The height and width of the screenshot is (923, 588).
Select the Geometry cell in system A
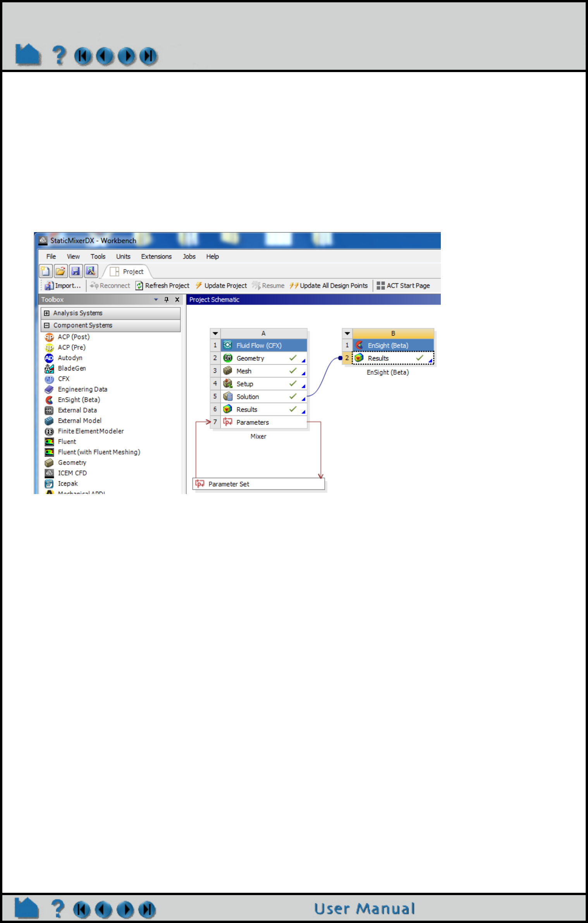point(264,358)
